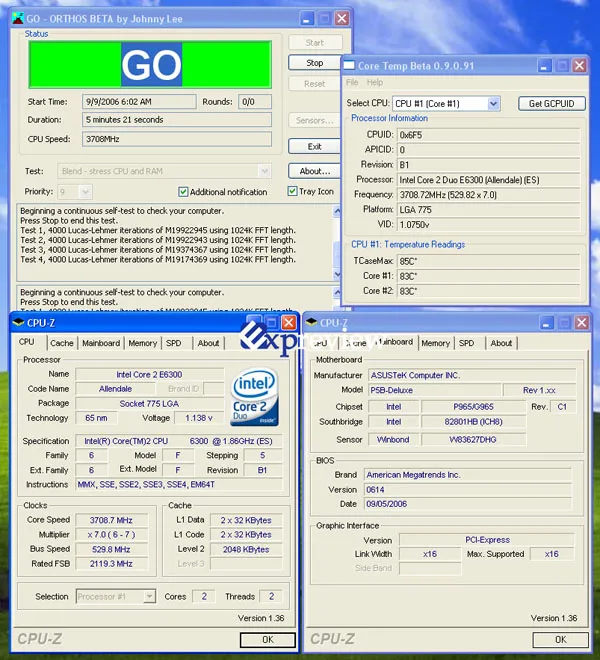Close the Core Temp window
This screenshot has height=660, width=600.
[x=579, y=66]
